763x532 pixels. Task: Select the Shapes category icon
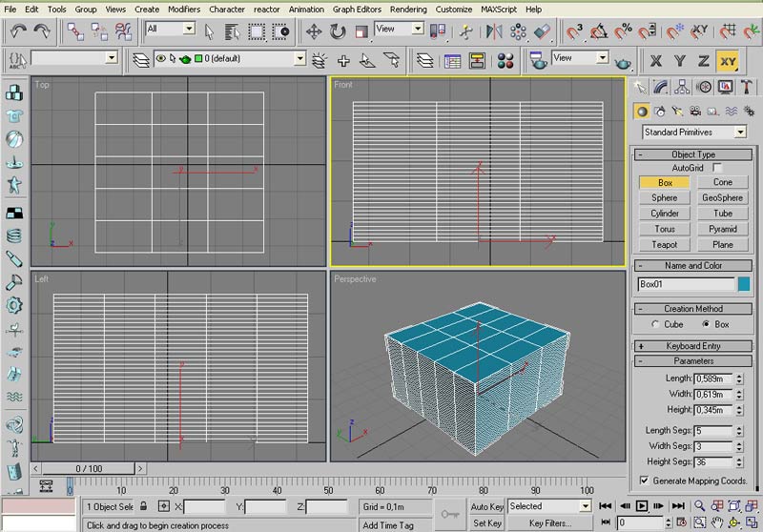[x=660, y=112]
